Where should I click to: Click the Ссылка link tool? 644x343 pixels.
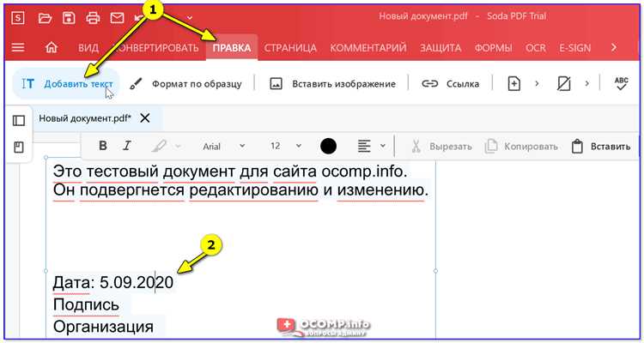(x=450, y=84)
